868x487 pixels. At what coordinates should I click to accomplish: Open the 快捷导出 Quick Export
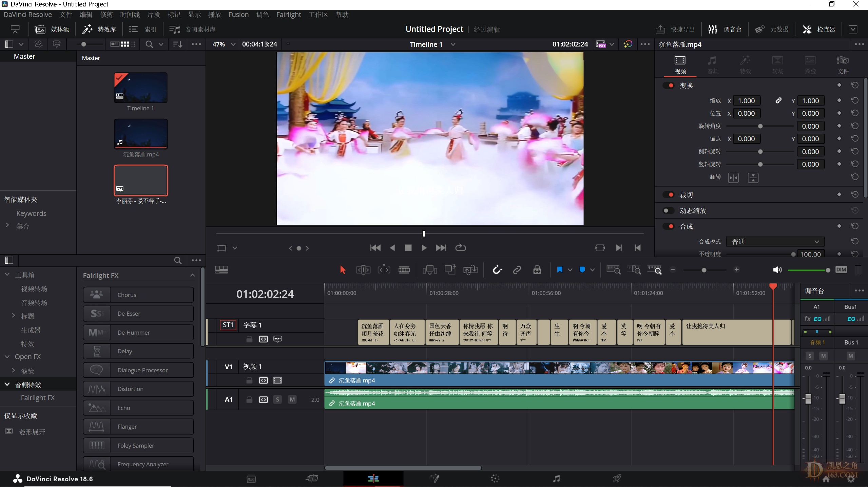(x=675, y=30)
